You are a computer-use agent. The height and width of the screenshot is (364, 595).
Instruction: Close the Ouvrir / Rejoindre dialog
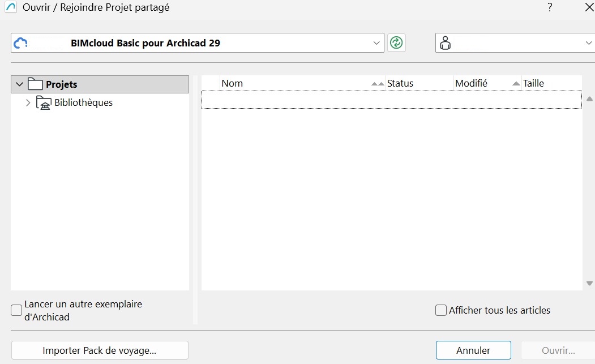point(589,7)
